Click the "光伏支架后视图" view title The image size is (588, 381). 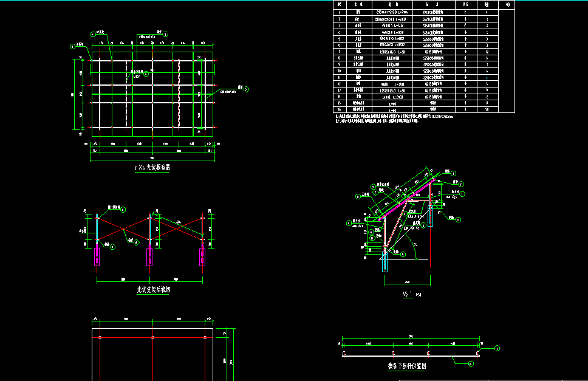153,290
